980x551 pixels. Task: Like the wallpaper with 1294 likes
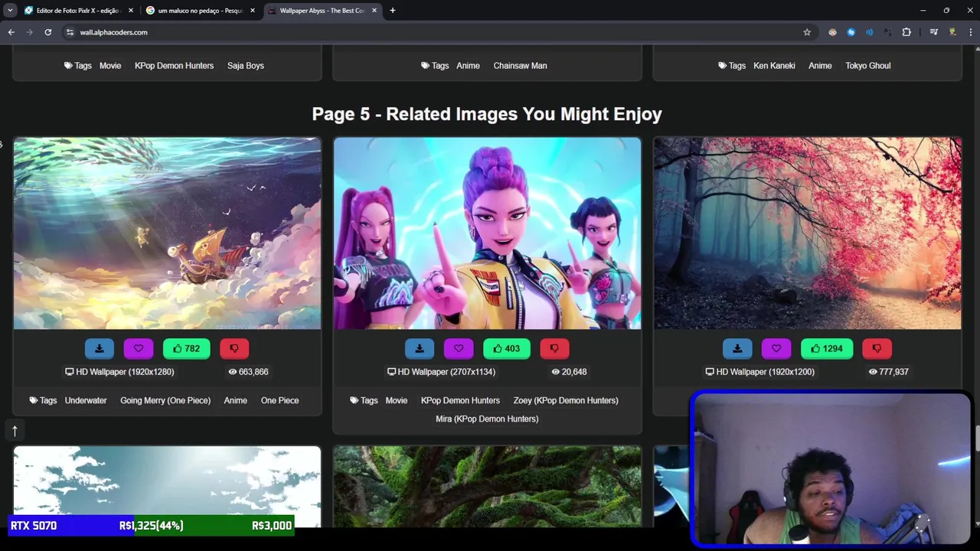click(827, 348)
